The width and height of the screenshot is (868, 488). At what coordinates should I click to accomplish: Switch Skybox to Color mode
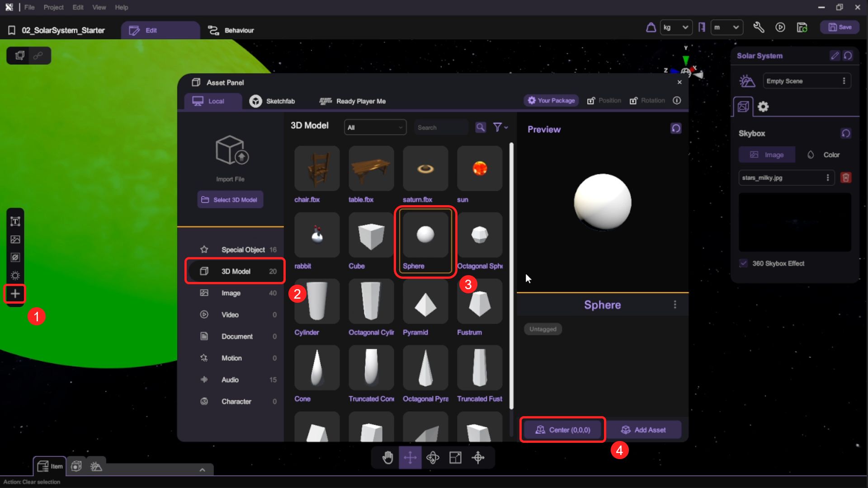[823, 155]
